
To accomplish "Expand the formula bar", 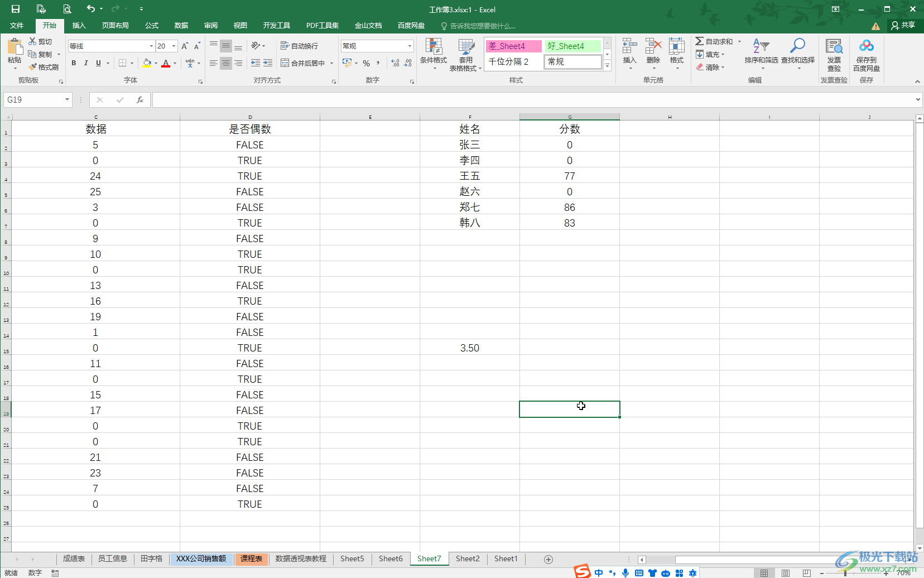I will point(918,100).
